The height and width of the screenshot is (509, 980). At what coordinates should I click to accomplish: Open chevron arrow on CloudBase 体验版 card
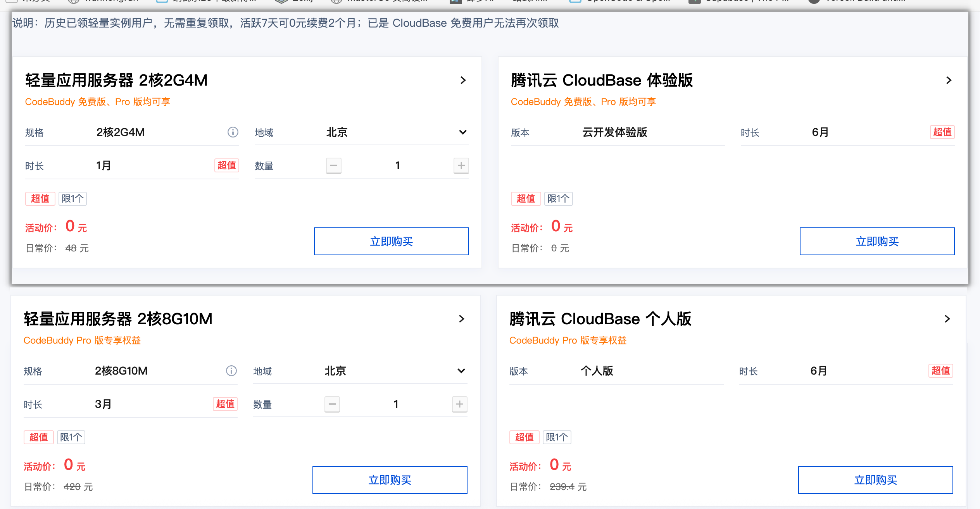(949, 80)
